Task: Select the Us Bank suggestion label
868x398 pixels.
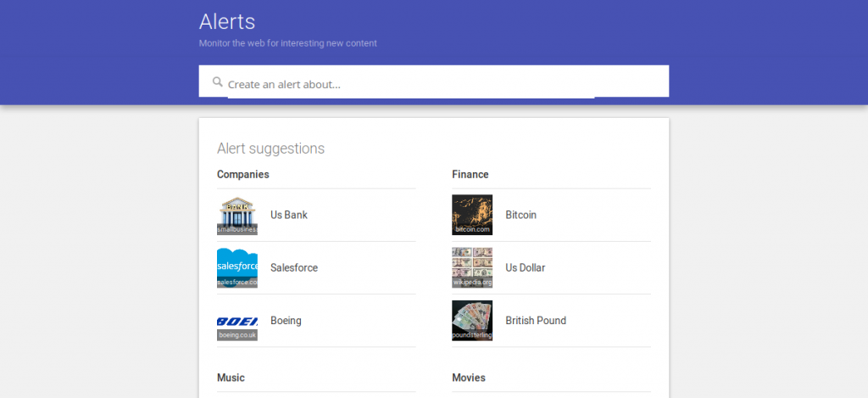Action: [289, 215]
